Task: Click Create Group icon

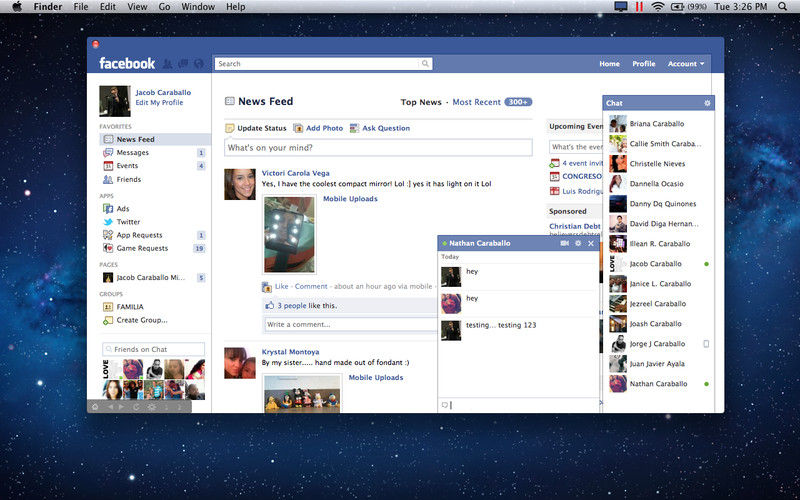Action: coord(108,320)
